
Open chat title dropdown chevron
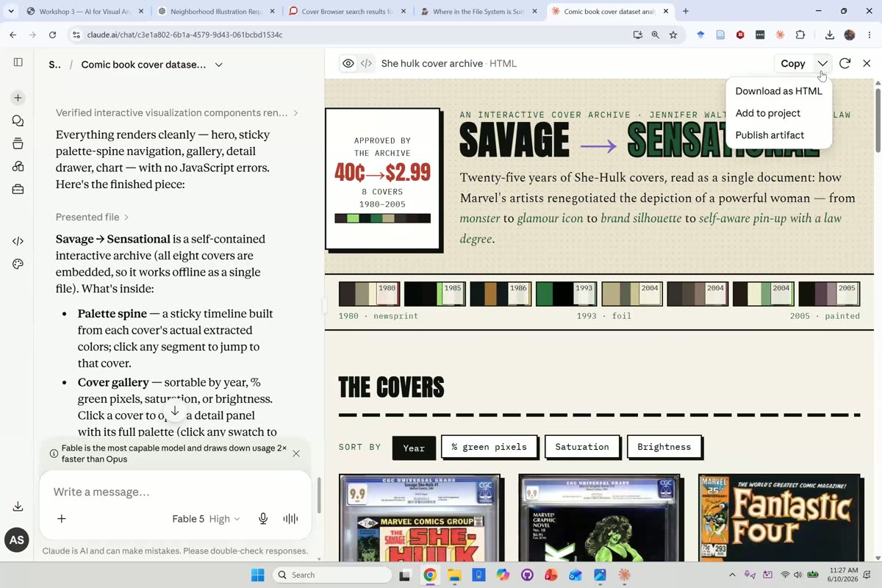(x=218, y=65)
